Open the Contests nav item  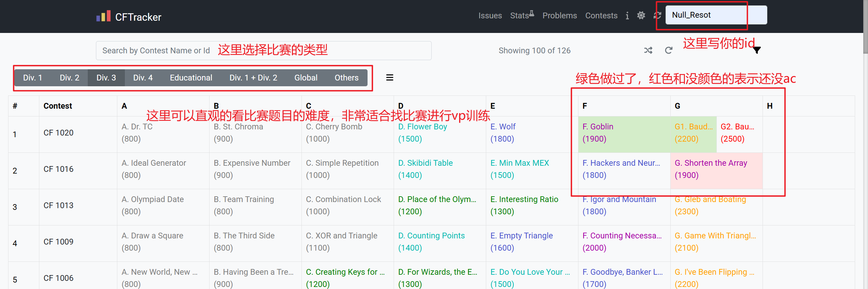coord(601,16)
